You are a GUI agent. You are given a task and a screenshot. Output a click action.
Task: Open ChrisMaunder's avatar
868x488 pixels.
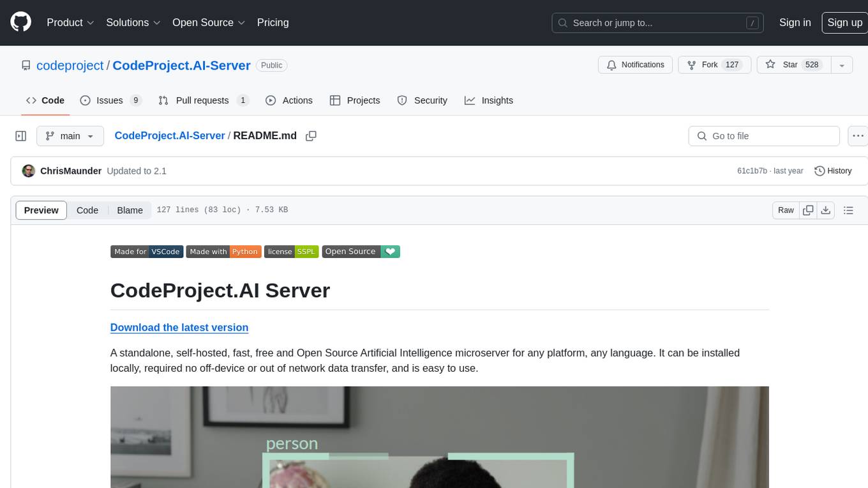click(x=29, y=171)
